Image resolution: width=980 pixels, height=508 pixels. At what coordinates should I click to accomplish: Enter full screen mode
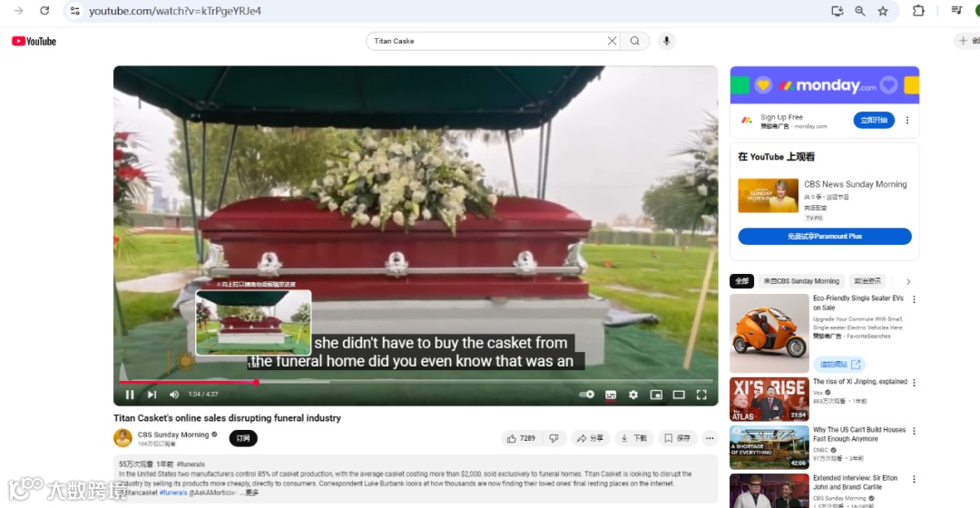pyautogui.click(x=701, y=395)
